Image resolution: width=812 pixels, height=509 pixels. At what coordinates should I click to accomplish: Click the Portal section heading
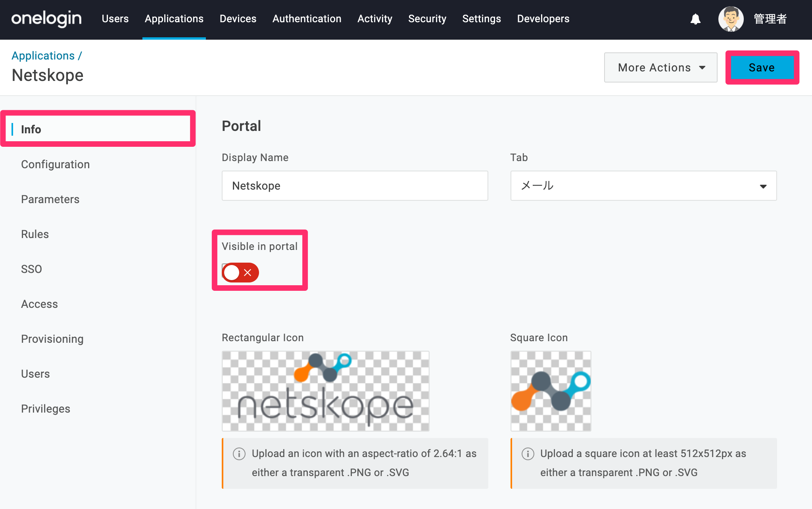point(241,126)
